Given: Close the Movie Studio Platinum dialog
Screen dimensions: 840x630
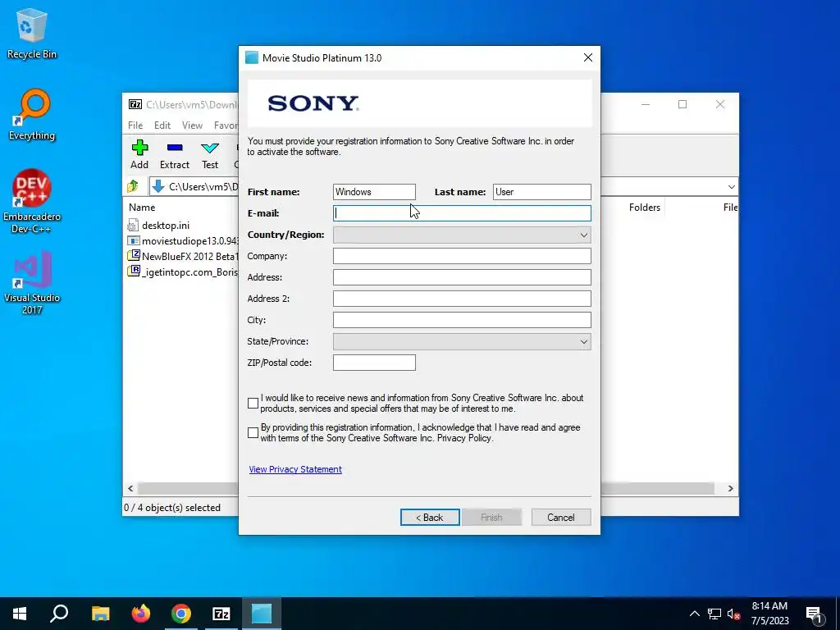Looking at the screenshot, I should click(x=587, y=58).
